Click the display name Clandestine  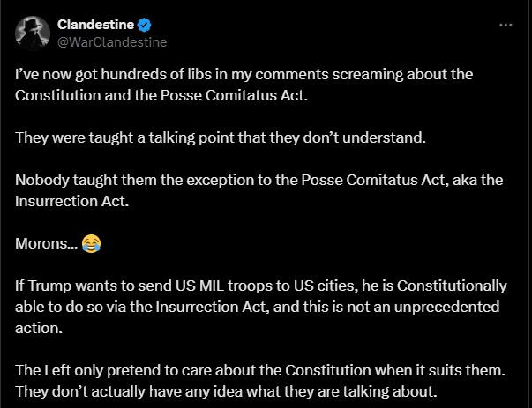click(94, 24)
